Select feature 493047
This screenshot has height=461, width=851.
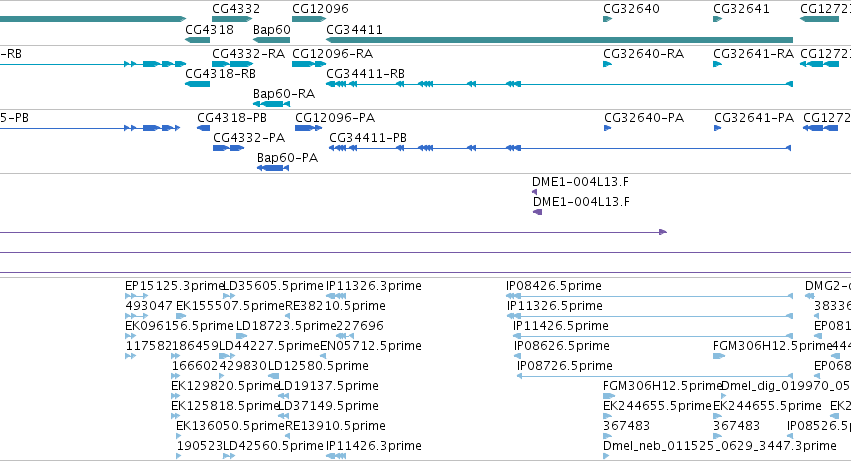click(x=149, y=306)
